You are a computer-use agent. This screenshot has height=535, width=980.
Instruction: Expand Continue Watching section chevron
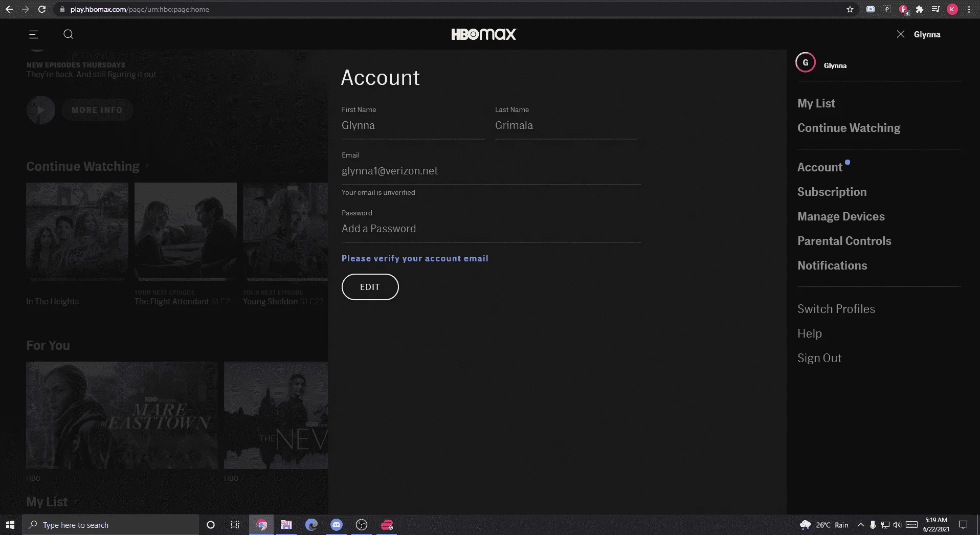[x=147, y=166]
